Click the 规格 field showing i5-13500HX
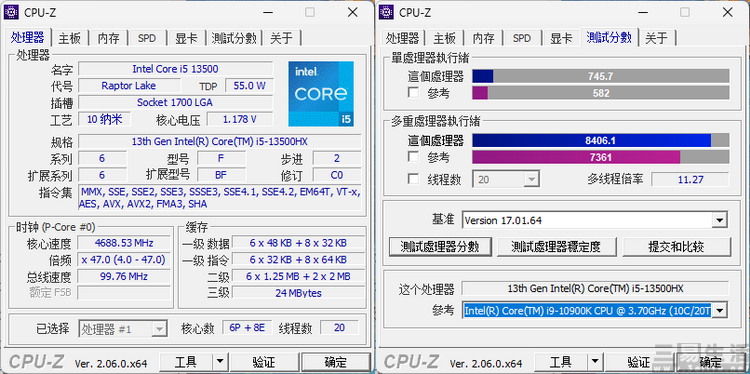Image resolution: width=750 pixels, height=374 pixels. (220, 142)
